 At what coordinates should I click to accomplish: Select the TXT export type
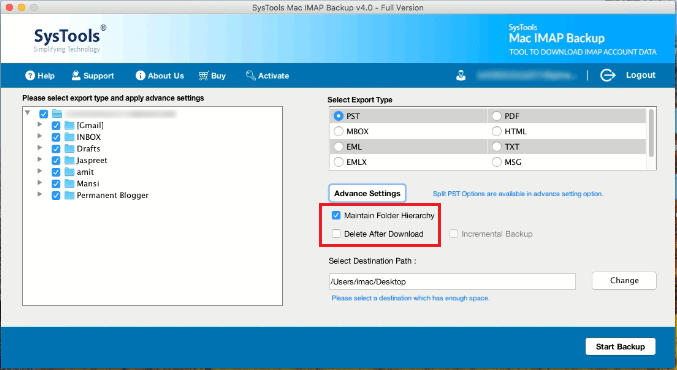click(497, 147)
